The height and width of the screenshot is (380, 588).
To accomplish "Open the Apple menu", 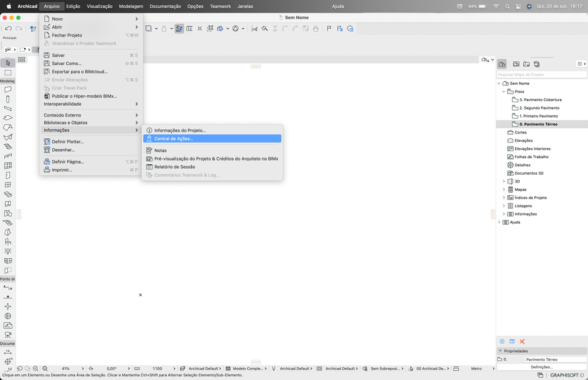I will [9, 6].
